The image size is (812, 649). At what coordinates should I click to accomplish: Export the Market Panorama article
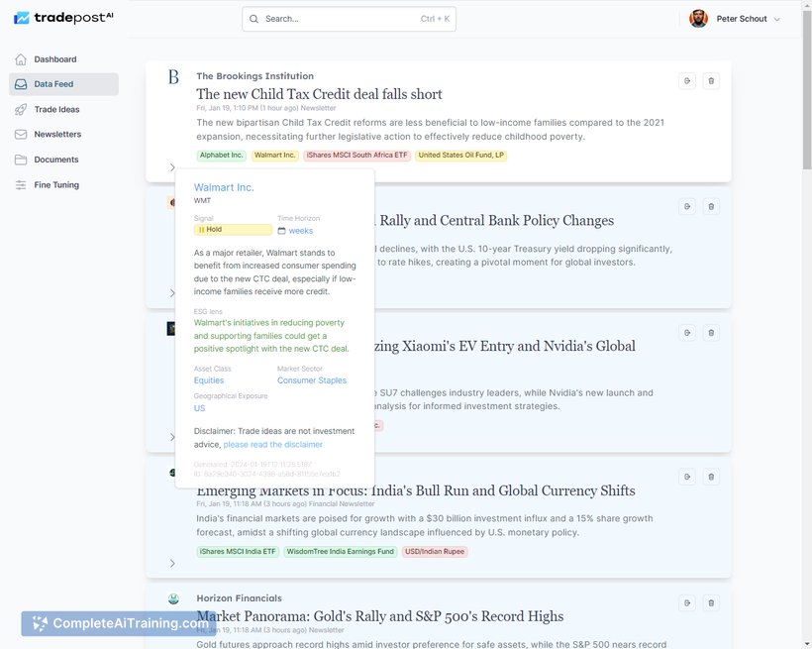coord(686,602)
